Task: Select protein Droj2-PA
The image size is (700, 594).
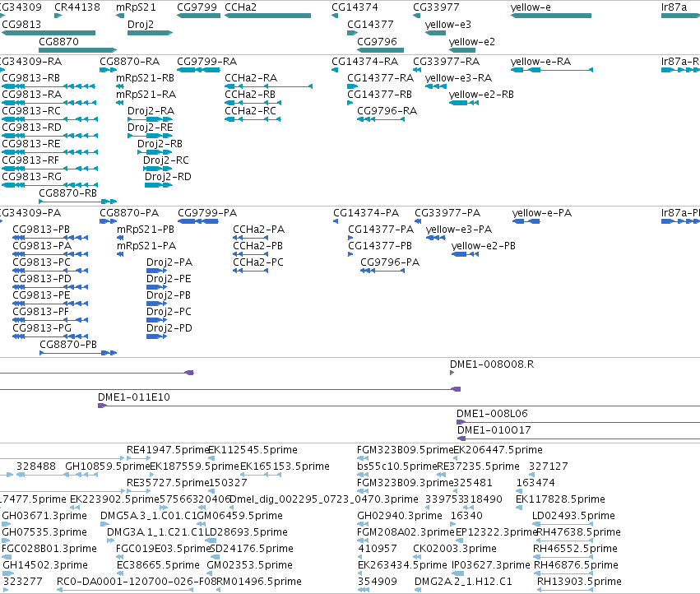Action: click(156, 271)
